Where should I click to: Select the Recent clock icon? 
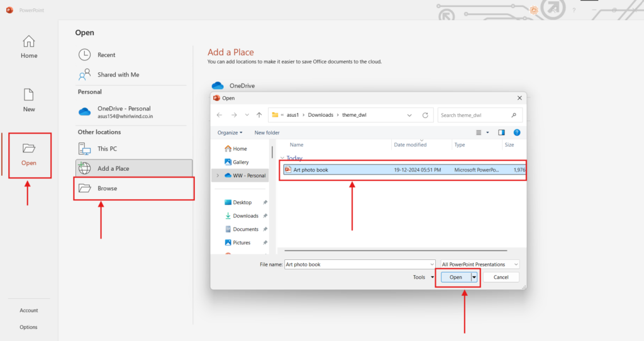(x=84, y=55)
